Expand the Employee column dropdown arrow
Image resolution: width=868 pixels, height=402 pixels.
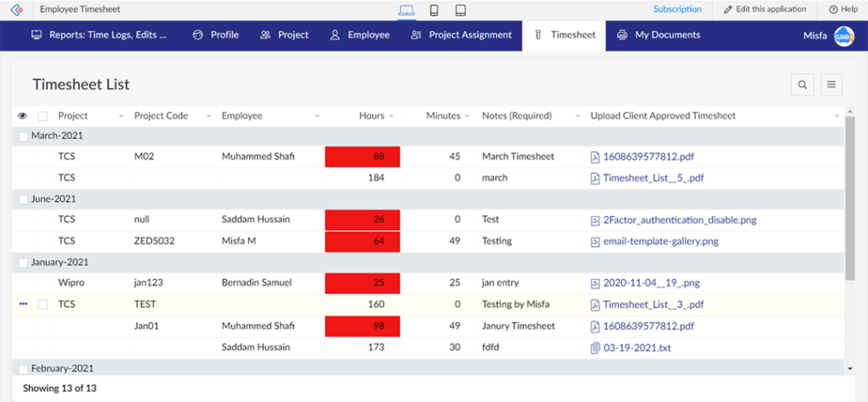[x=317, y=116]
